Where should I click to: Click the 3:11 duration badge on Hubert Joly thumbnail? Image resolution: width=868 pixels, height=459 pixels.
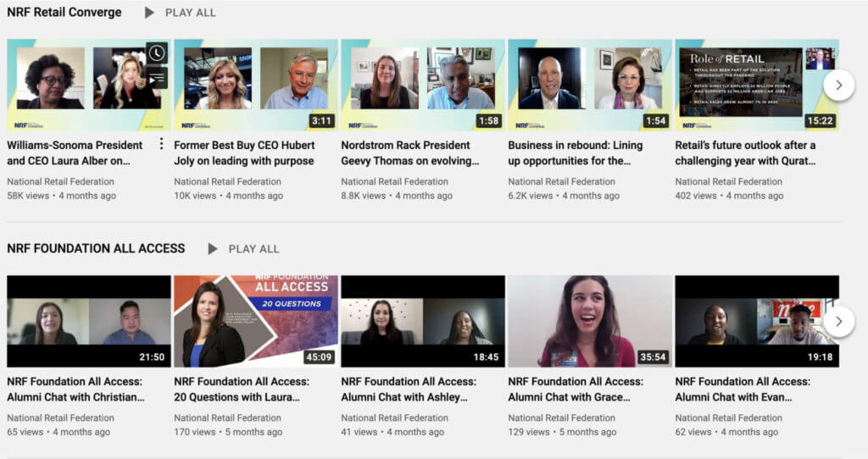click(x=321, y=120)
